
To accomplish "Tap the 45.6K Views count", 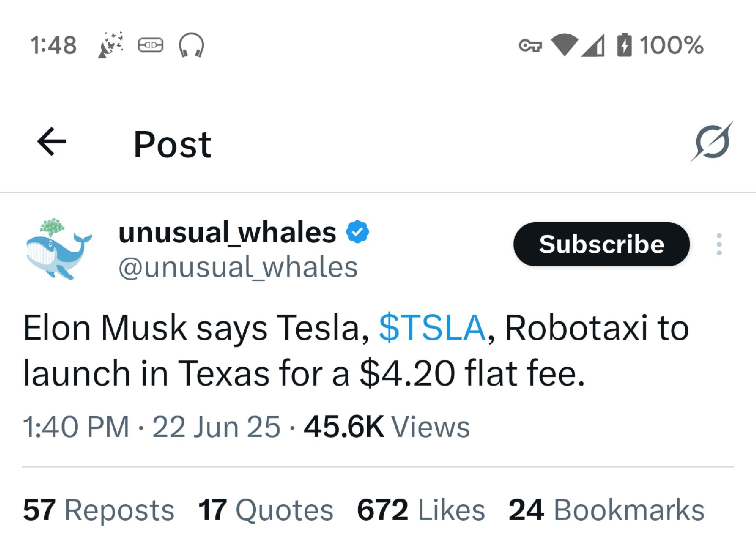I will coord(387,427).
